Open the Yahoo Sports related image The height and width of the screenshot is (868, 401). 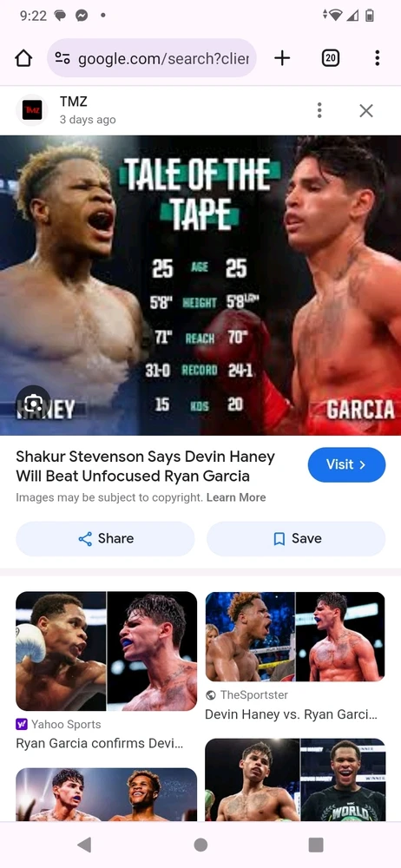[107, 651]
